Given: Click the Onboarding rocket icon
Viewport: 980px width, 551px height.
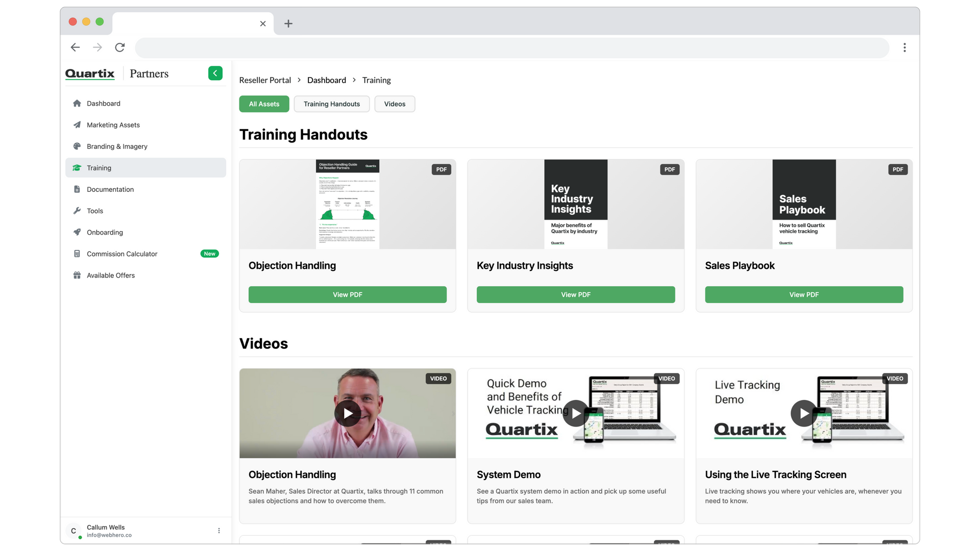Looking at the screenshot, I should 77,232.
